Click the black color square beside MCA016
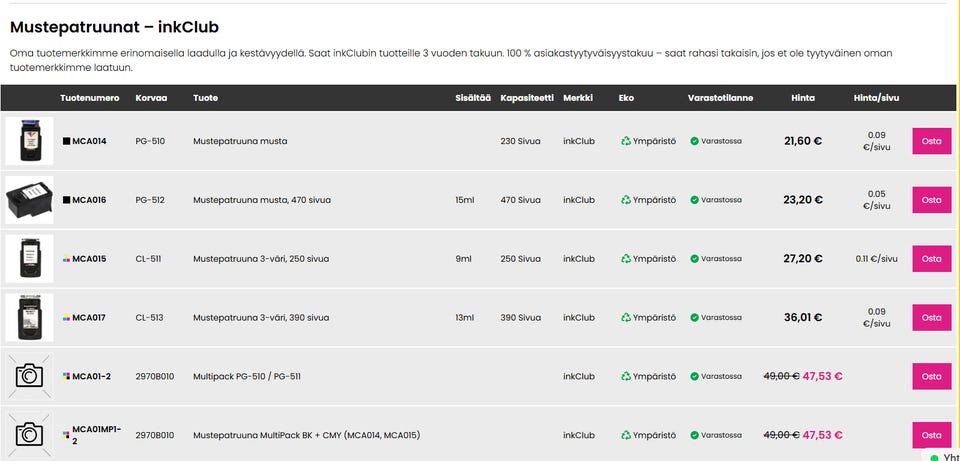 point(66,200)
